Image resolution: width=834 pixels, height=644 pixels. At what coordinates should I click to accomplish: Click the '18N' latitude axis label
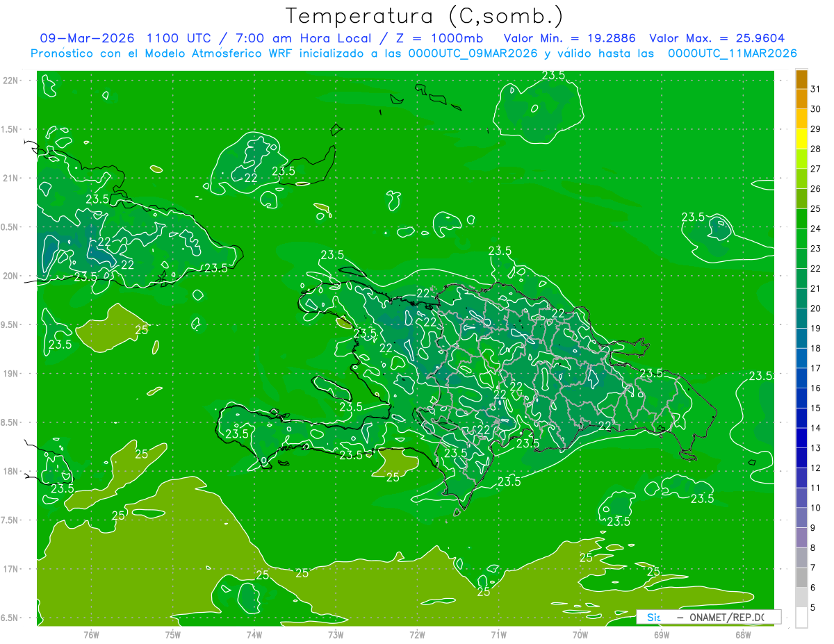[10, 471]
